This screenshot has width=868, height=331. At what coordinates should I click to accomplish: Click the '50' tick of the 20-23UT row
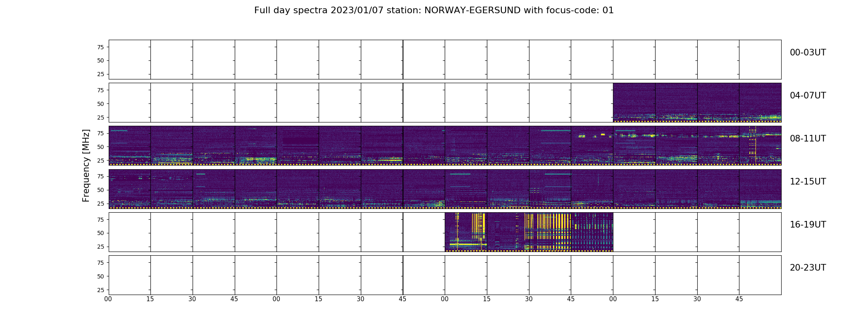100,276
